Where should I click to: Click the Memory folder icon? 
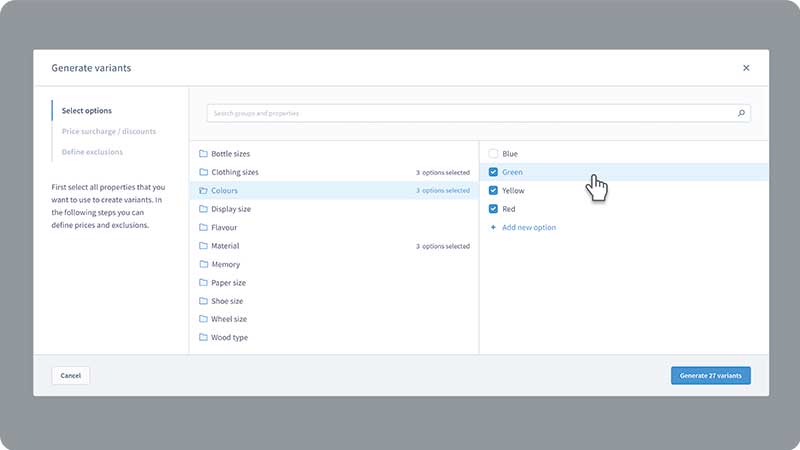[x=203, y=264]
